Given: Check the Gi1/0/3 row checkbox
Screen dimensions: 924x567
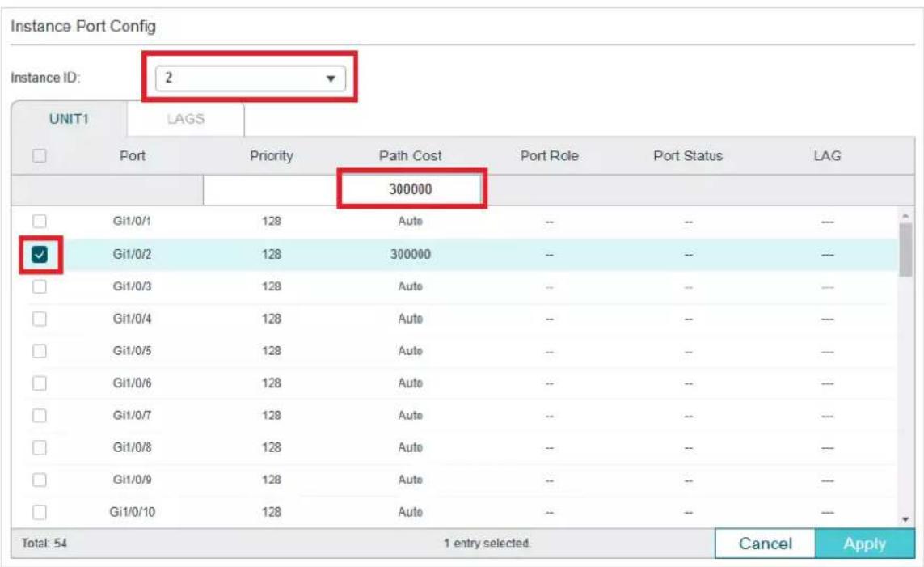Looking at the screenshot, I should tap(40, 286).
